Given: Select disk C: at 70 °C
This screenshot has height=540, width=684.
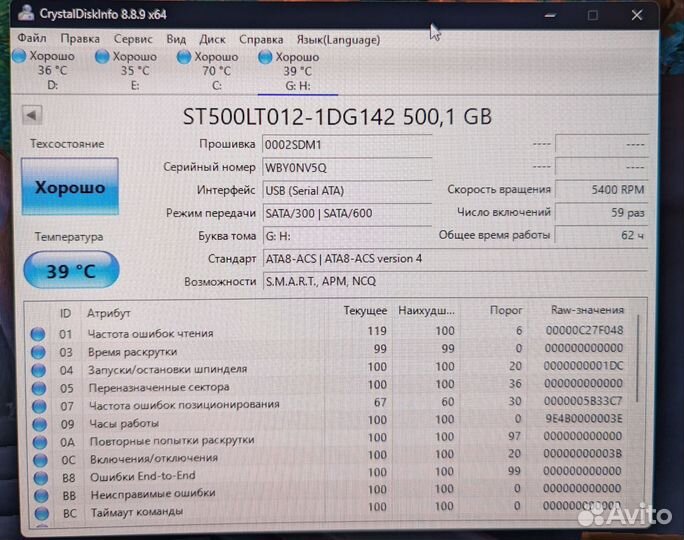Looking at the screenshot, I should pos(208,70).
